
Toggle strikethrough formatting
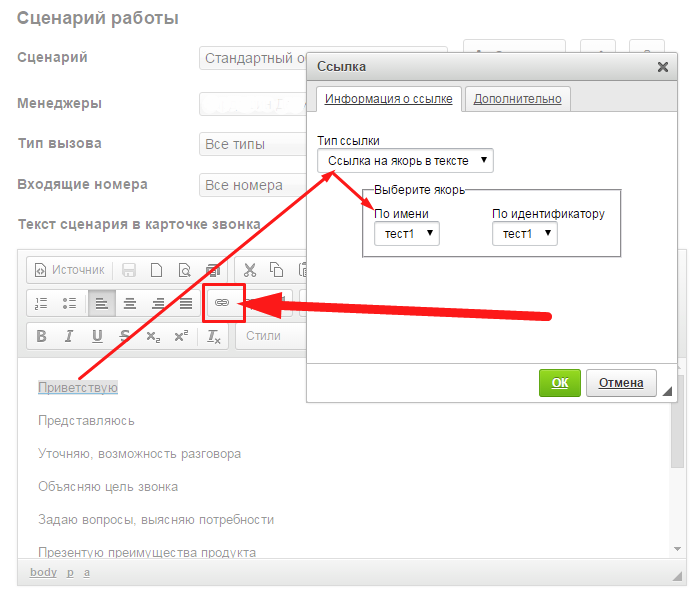(125, 336)
